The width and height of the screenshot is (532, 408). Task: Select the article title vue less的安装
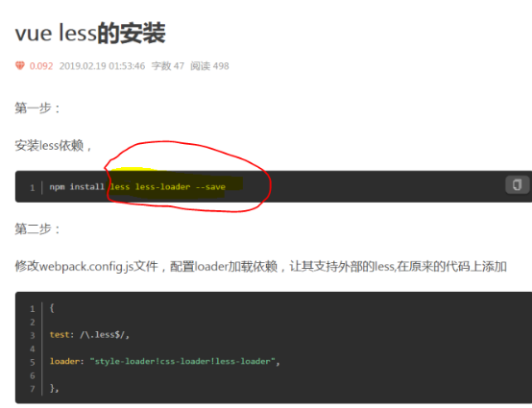pos(90,34)
